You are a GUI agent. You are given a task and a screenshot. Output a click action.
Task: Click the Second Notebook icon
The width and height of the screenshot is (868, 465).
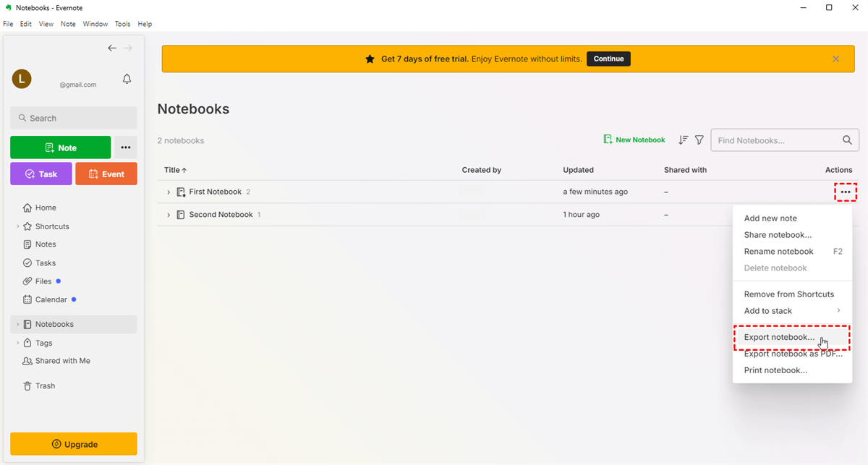click(x=181, y=215)
